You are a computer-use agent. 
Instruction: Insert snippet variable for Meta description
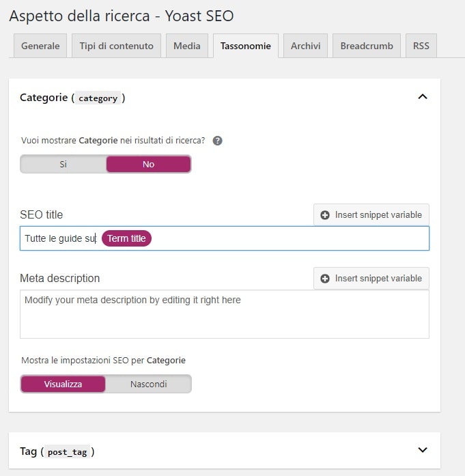pos(371,279)
